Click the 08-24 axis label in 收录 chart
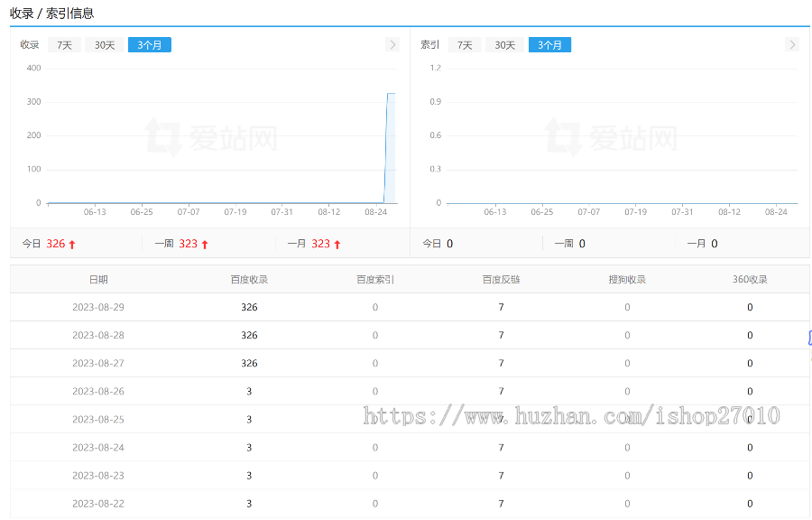The height and width of the screenshot is (520, 812). pyautogui.click(x=376, y=212)
